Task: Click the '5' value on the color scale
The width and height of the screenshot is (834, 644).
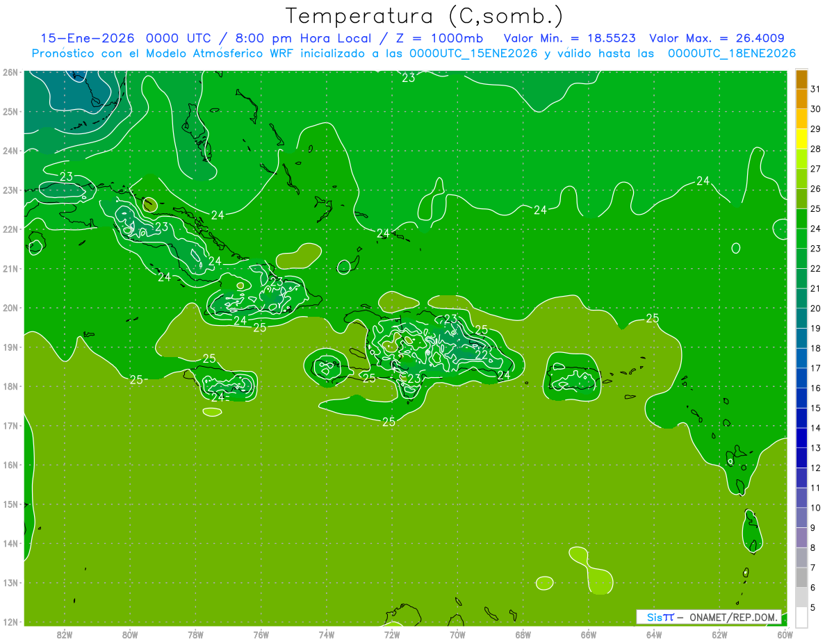Action: tap(813, 608)
